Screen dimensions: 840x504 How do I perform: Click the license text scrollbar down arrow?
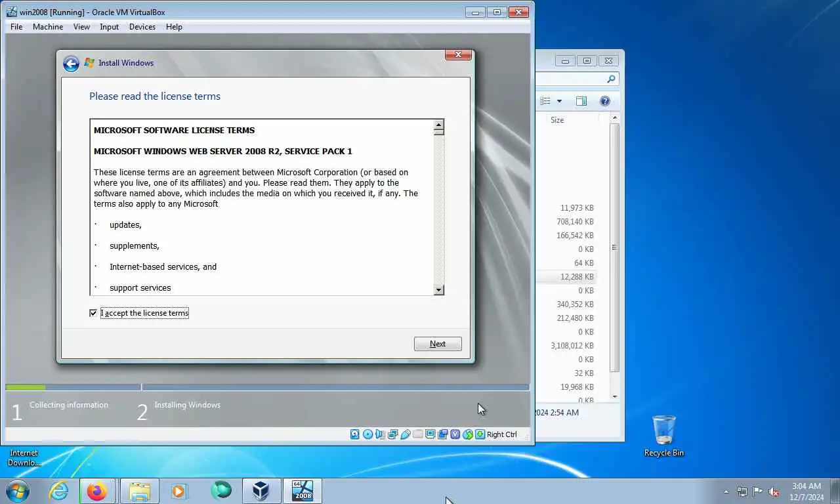click(x=439, y=289)
